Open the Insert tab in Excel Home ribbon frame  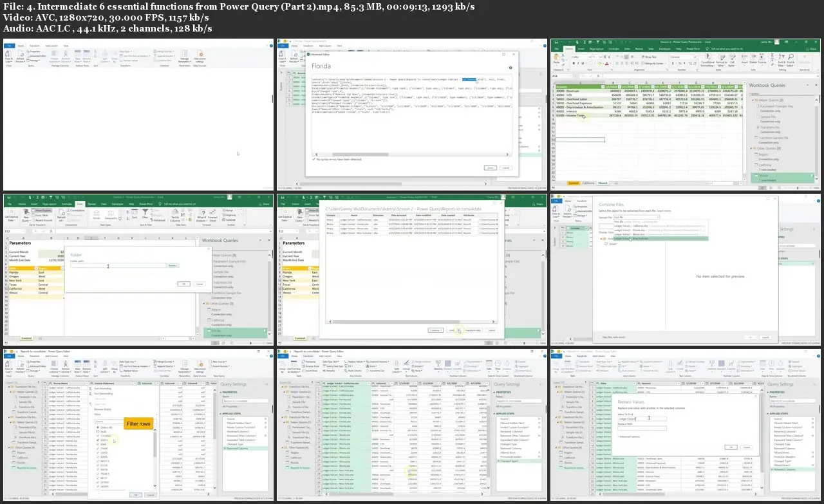click(581, 49)
